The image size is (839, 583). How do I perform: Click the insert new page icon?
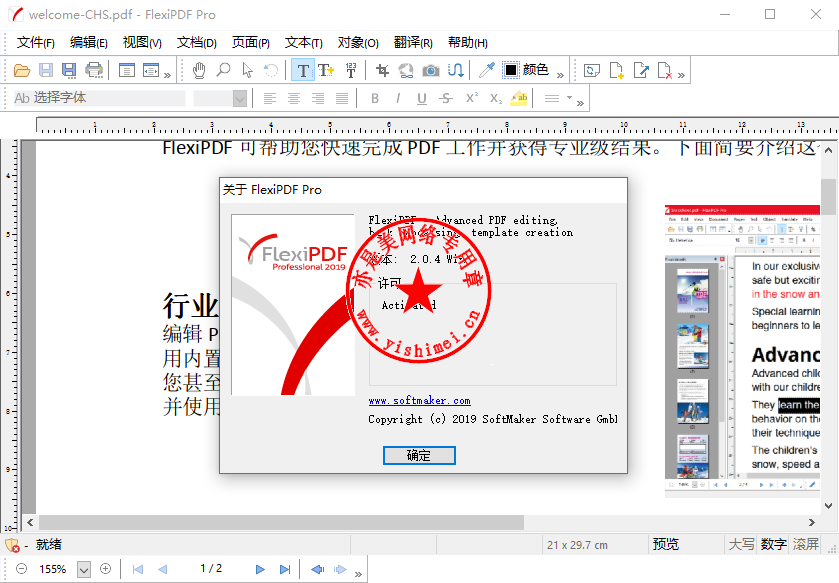616,70
